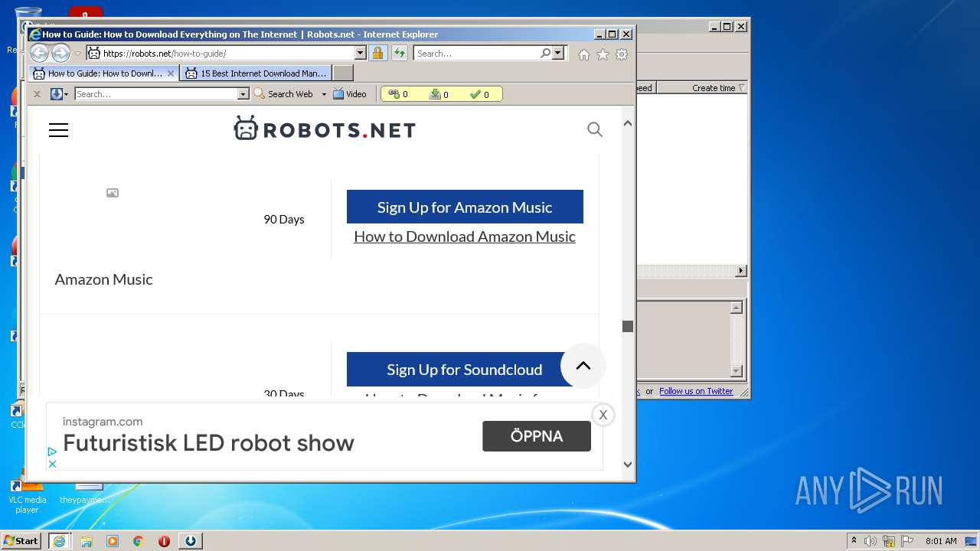Open a new blank tab
Image resolution: width=980 pixels, height=551 pixels.
coord(343,73)
